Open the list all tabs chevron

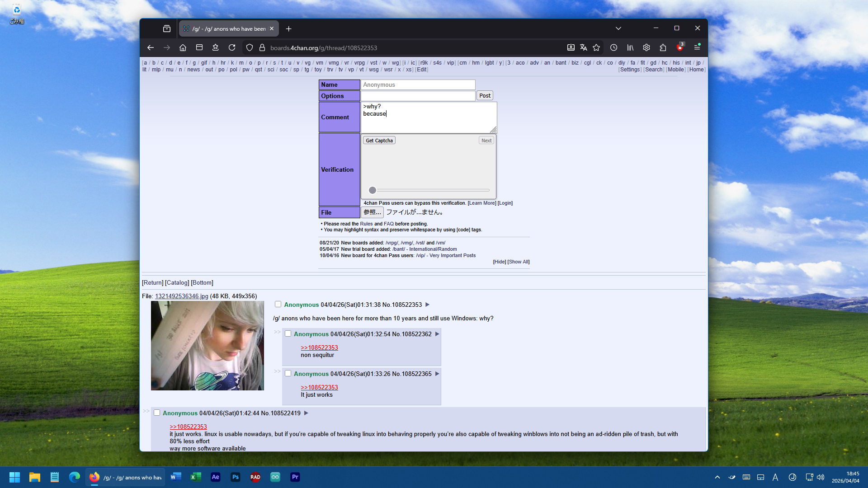tap(618, 28)
